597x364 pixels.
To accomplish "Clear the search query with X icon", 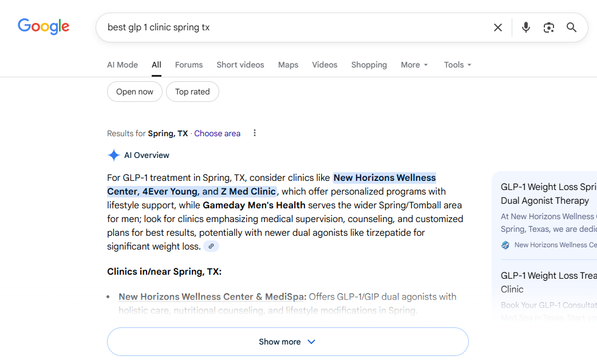I will [x=497, y=27].
